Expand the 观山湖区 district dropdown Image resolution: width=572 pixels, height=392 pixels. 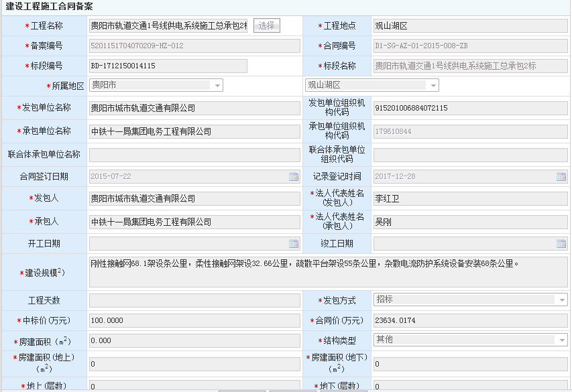click(x=433, y=86)
